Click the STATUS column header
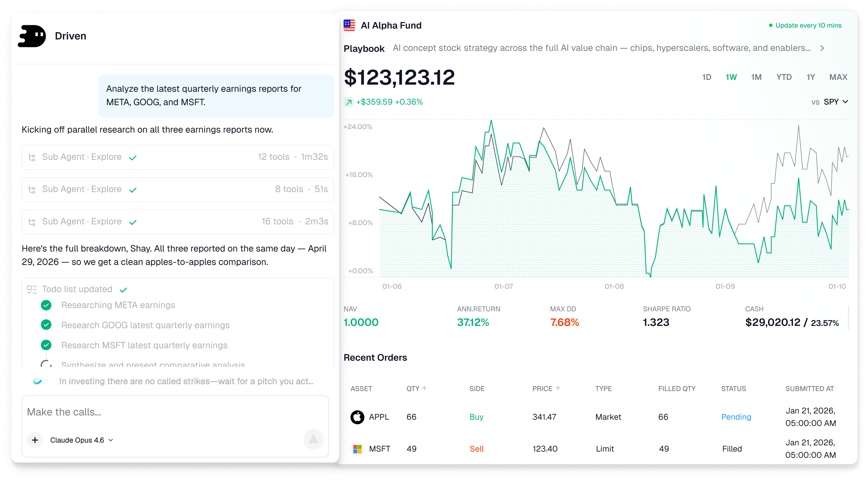 733,389
